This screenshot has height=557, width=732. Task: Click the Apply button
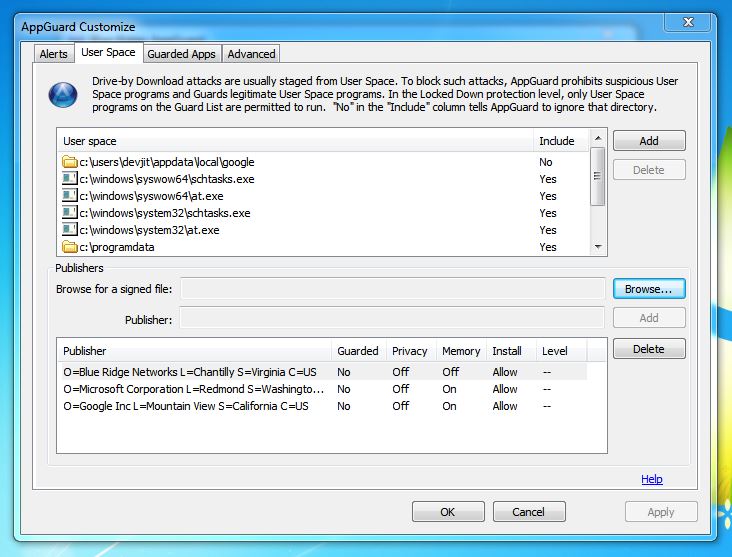coord(661,512)
